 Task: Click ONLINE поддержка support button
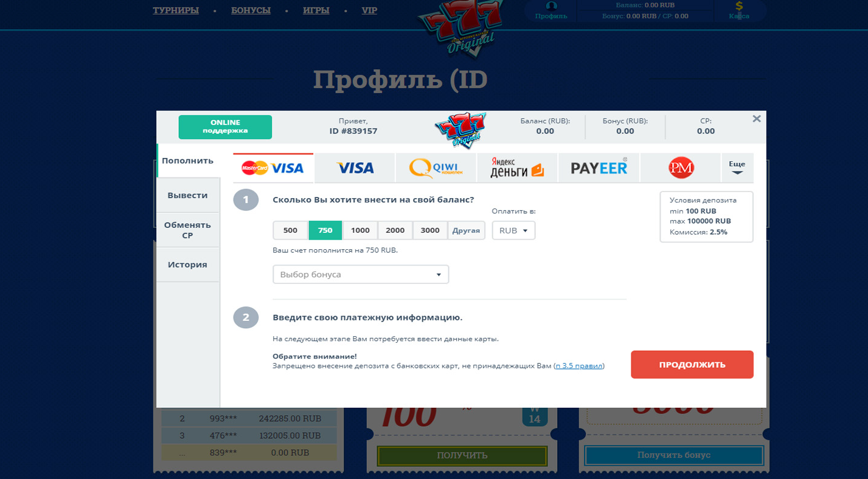coord(225,127)
